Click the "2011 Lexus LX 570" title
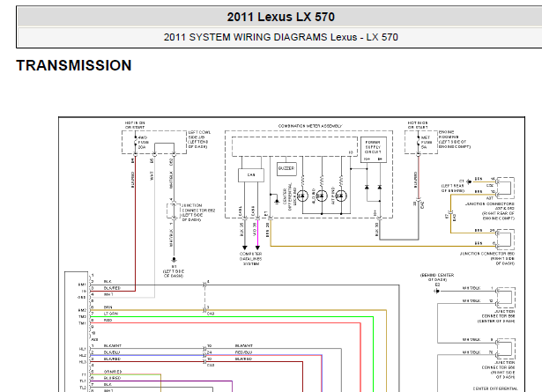The image size is (542, 392). (280, 17)
